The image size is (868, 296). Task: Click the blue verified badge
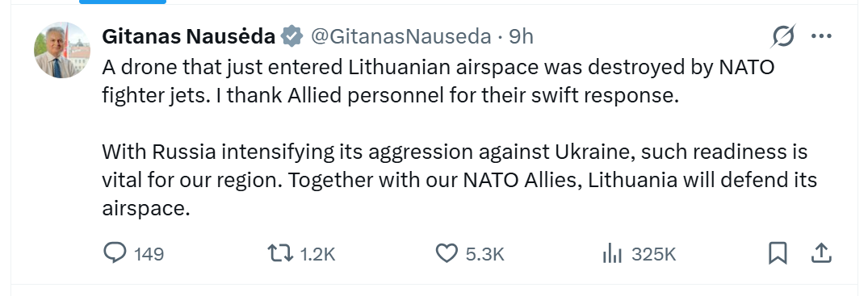[291, 36]
